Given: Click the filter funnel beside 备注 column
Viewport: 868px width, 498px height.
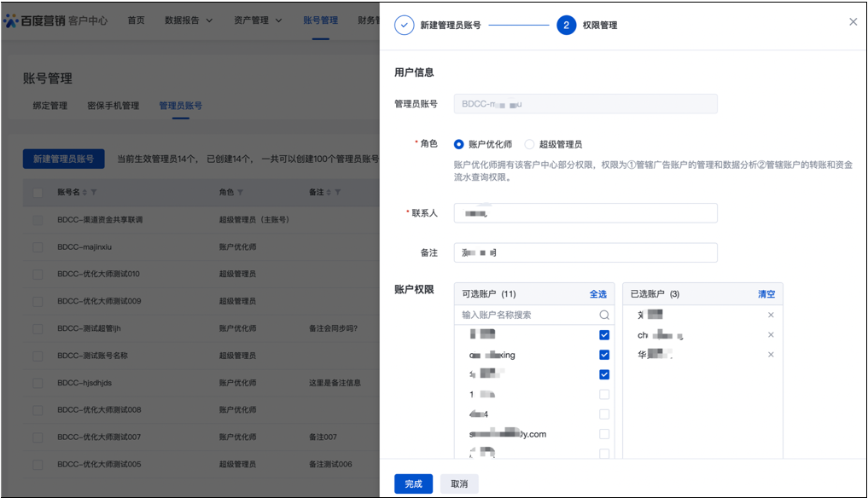Looking at the screenshot, I should 338,193.
